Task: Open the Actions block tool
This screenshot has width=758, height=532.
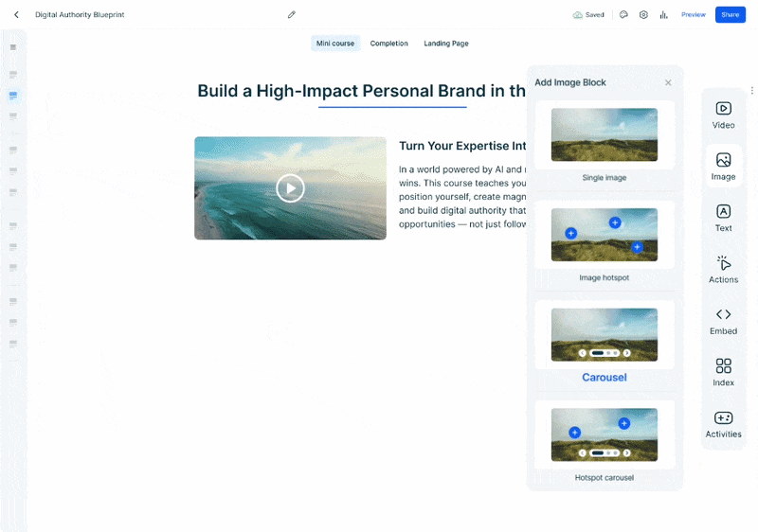Action: click(x=723, y=269)
